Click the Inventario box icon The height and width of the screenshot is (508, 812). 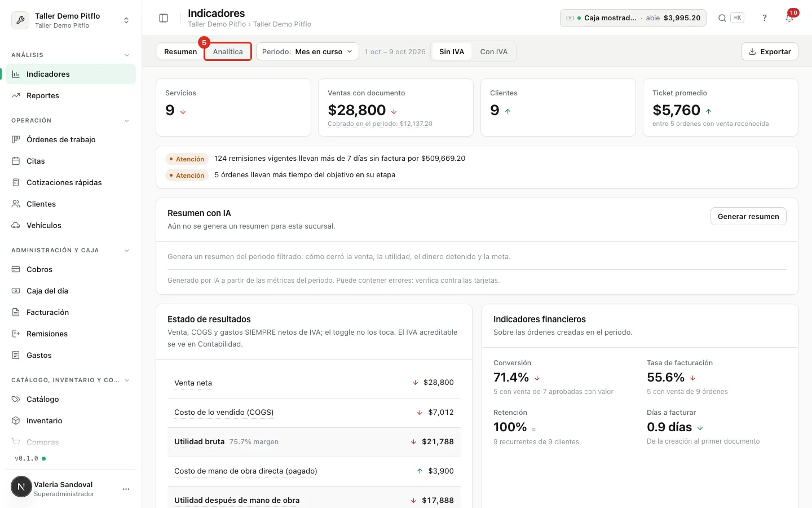(x=16, y=421)
